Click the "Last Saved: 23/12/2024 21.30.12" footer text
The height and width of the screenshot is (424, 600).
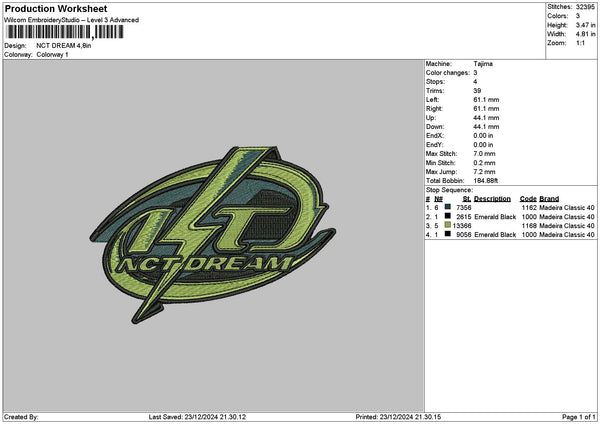197,417
